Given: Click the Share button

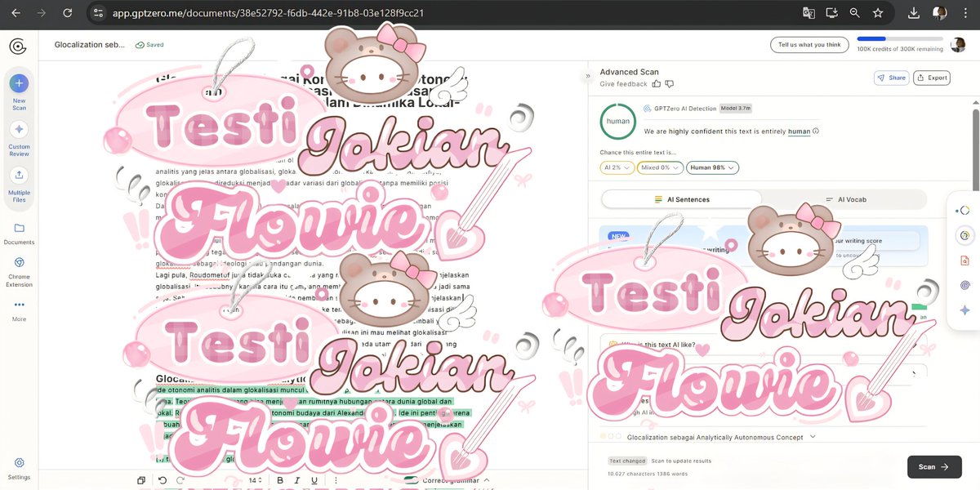Looking at the screenshot, I should click(x=891, y=78).
